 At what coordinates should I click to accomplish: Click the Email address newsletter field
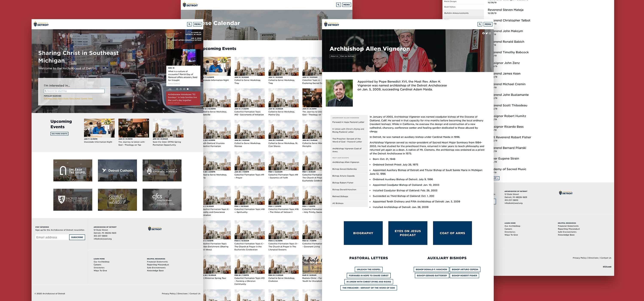[x=52, y=237]
